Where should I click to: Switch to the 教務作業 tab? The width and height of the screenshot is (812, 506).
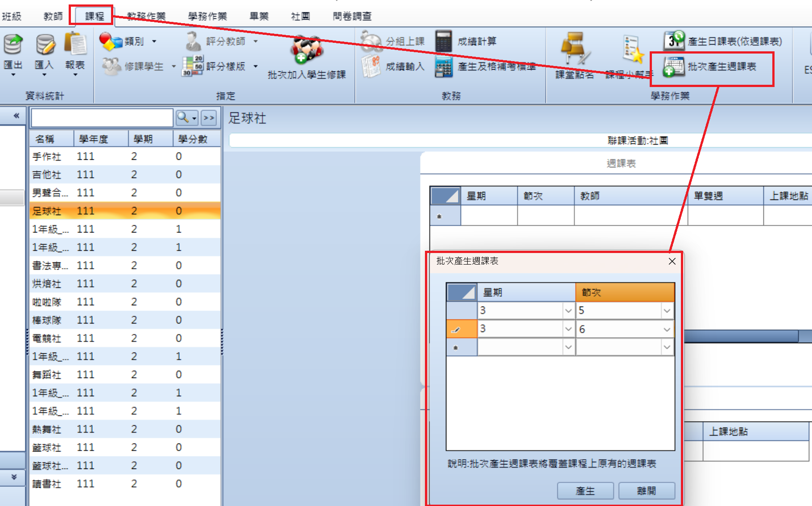pyautogui.click(x=146, y=16)
